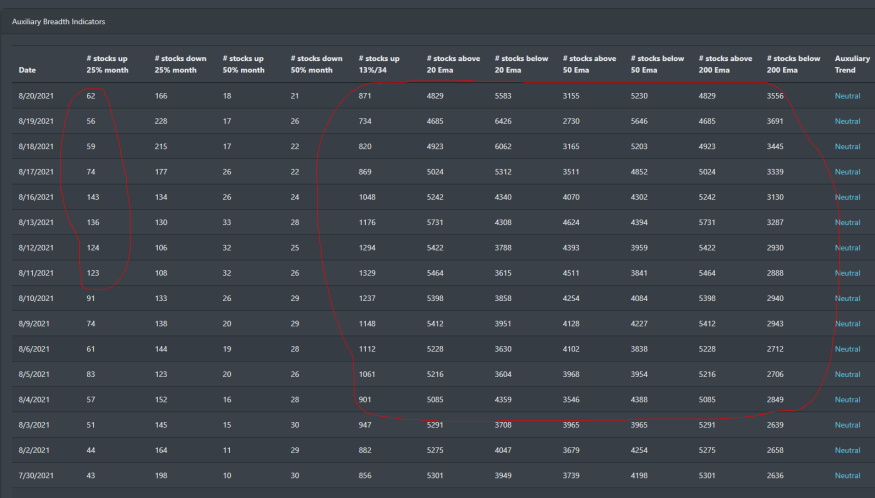
Task: Select the 8/2/2021 date cell
Action: 34,450
